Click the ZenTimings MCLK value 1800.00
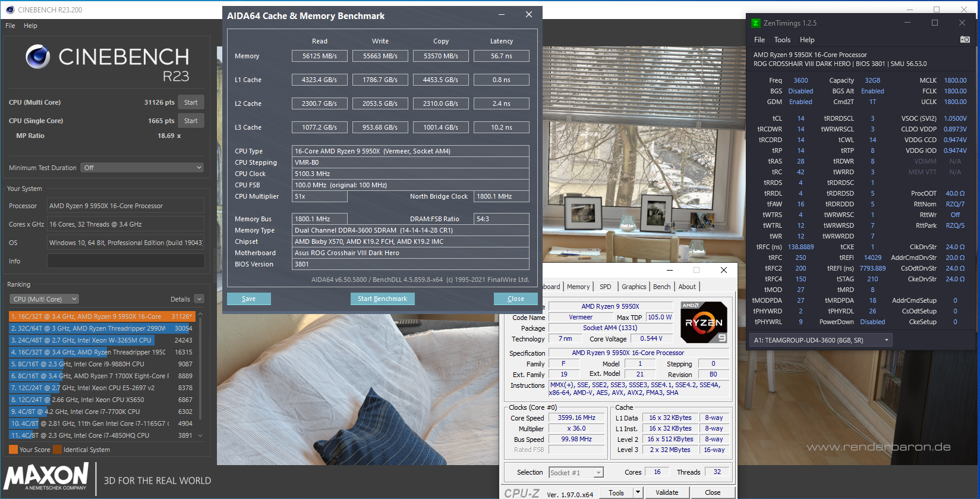 [955, 80]
